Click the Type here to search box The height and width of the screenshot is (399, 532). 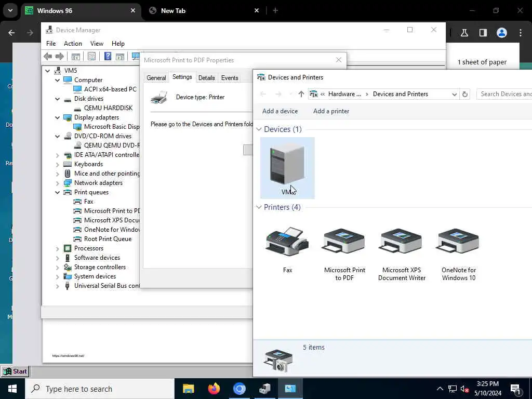coord(100,389)
